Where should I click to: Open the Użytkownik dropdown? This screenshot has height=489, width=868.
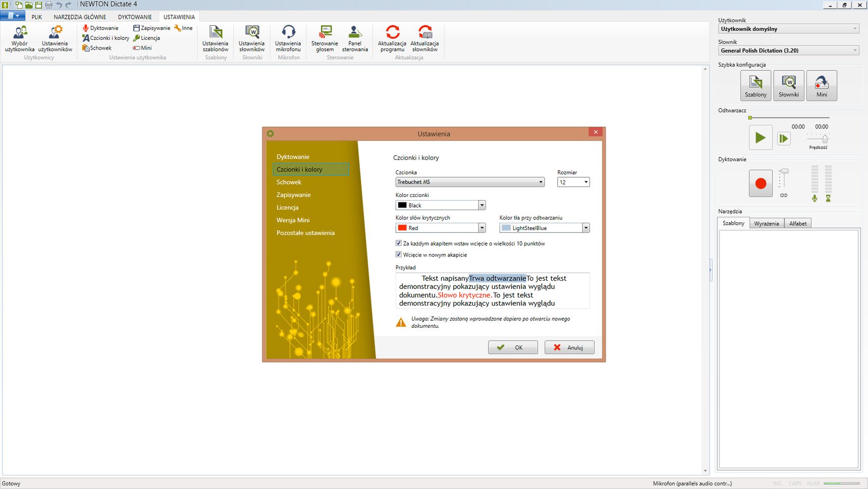pos(789,29)
